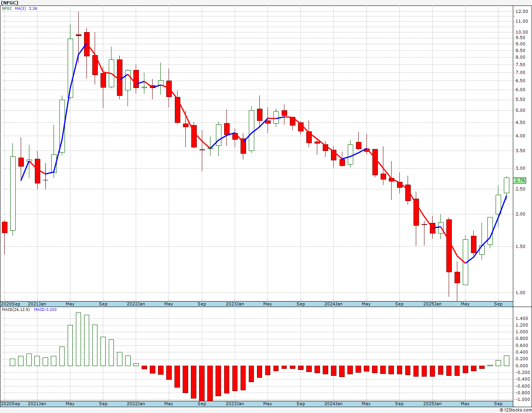Click the 5.50 price axis label
532x413 pixels.
pos(520,100)
